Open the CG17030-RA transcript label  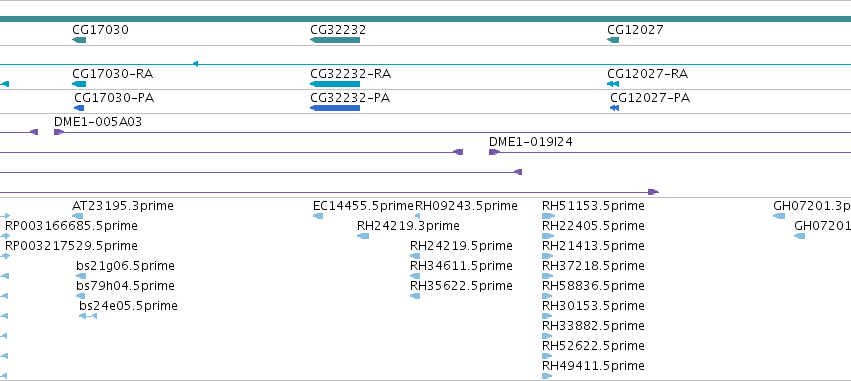(x=109, y=74)
